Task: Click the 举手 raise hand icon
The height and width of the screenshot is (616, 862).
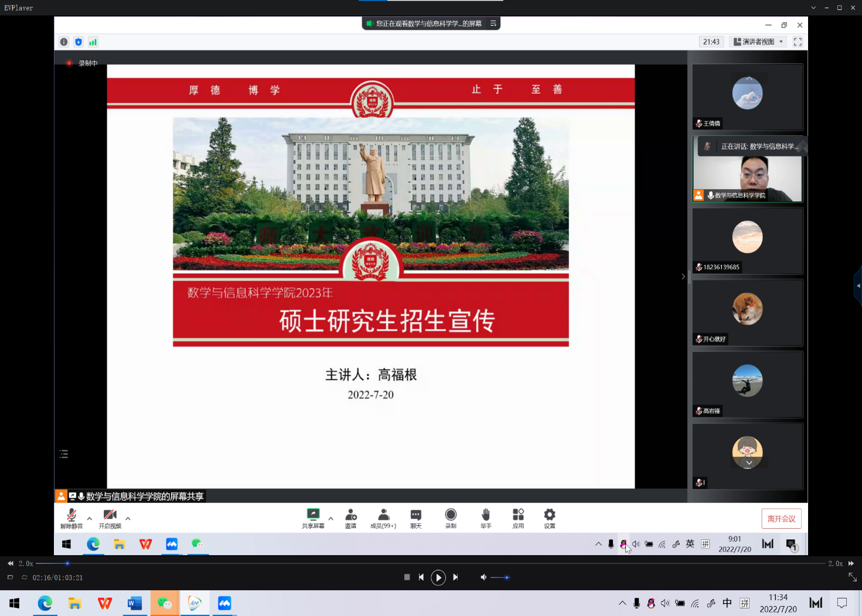Action: click(x=486, y=518)
